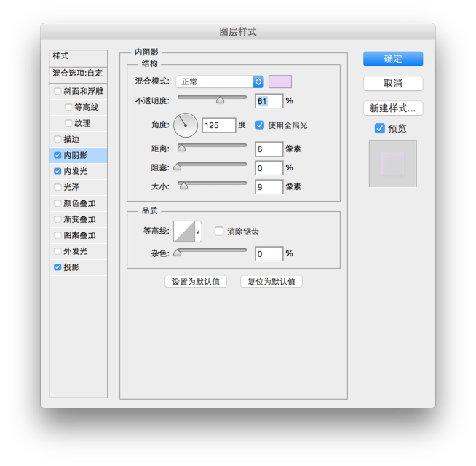
Task: Click the 距离 slider handle
Action: (181, 148)
